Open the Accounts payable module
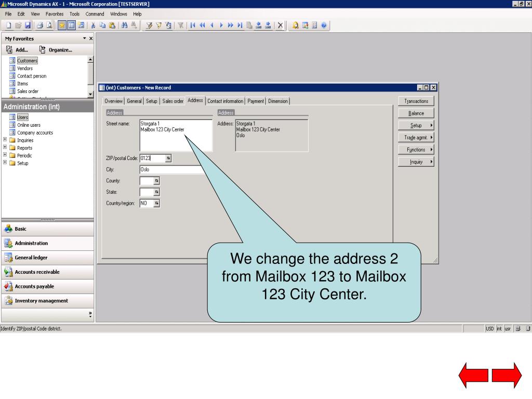This screenshot has width=532, height=399. click(47, 286)
